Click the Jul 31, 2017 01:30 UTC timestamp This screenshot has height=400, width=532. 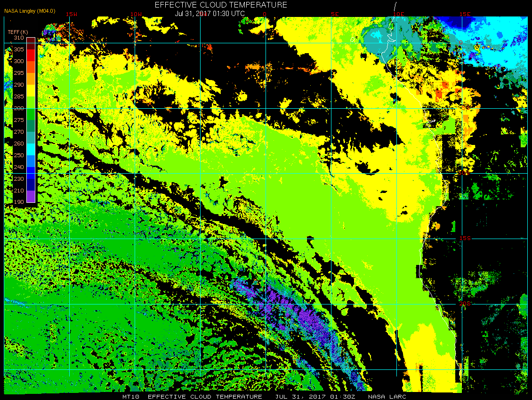click(x=210, y=14)
